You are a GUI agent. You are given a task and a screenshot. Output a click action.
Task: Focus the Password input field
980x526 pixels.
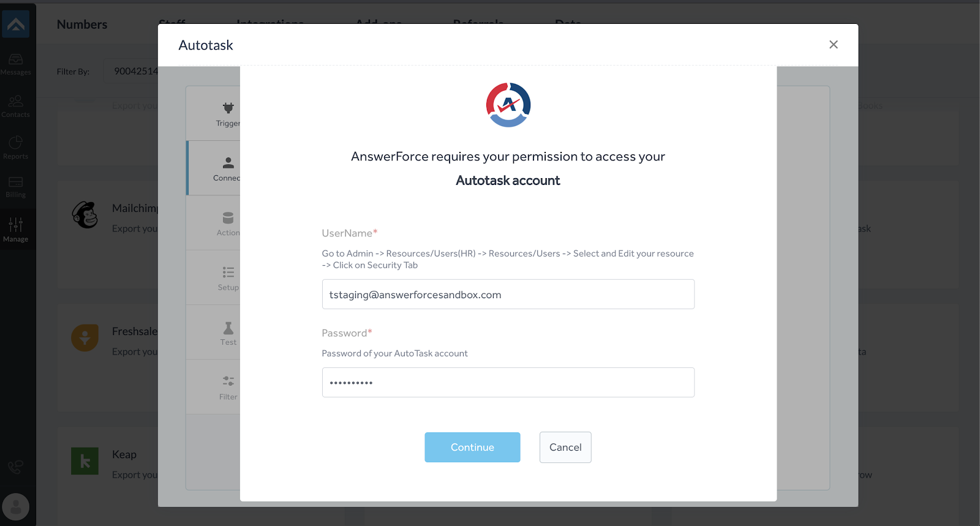pyautogui.click(x=508, y=383)
